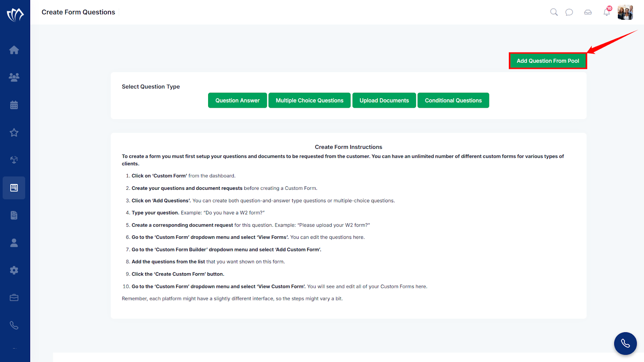
Task: Open the phone handset icon in sidebar
Action: coord(14,325)
